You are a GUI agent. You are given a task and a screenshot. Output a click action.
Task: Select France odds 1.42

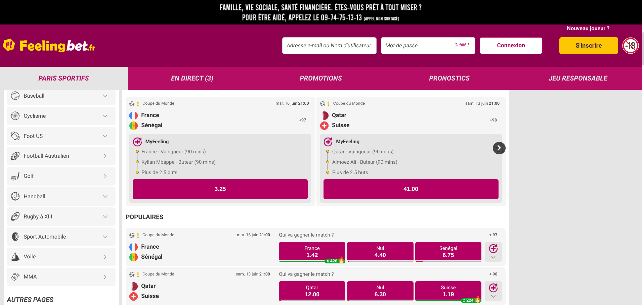(x=312, y=252)
